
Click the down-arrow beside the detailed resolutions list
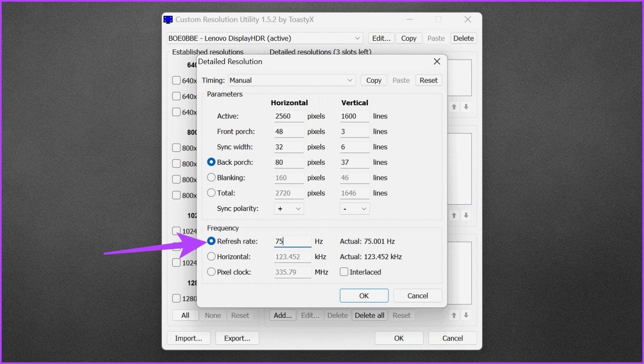[x=466, y=107]
